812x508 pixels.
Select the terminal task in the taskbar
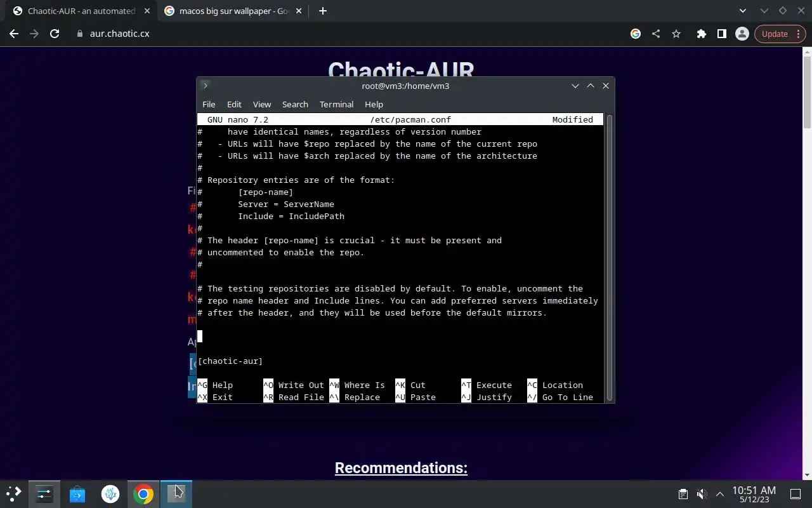(x=176, y=493)
